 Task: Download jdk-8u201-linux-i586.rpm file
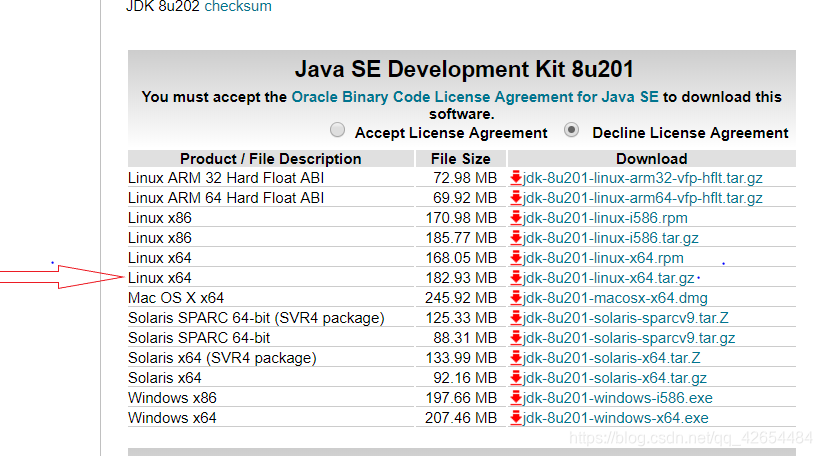click(x=605, y=218)
